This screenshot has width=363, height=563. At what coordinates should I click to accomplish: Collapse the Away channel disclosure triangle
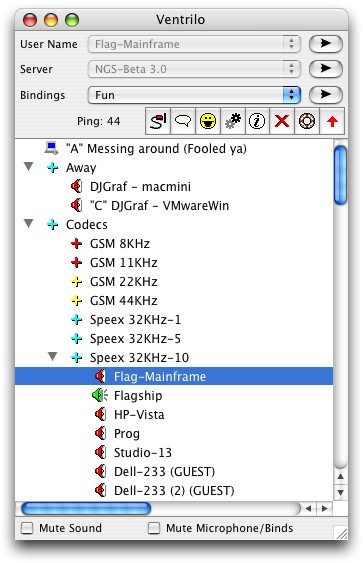coord(29,167)
